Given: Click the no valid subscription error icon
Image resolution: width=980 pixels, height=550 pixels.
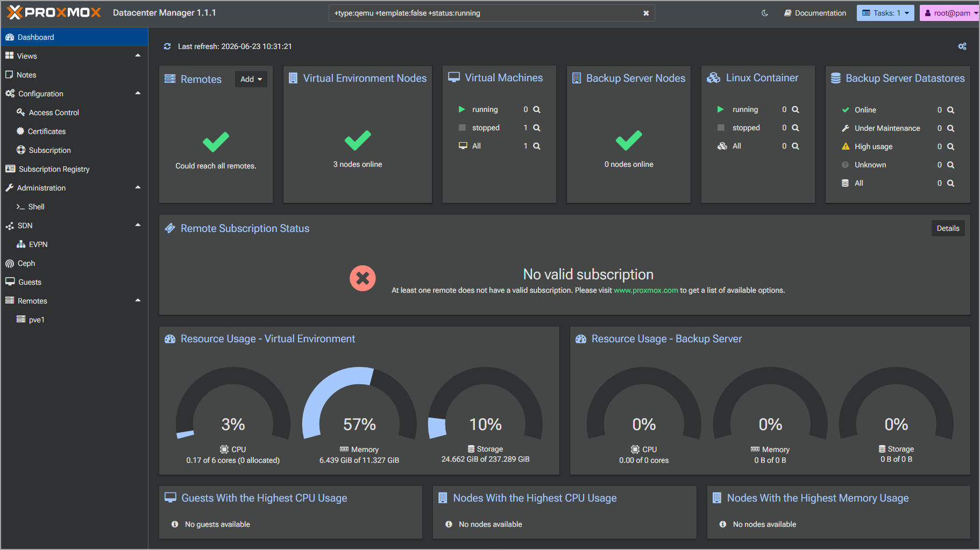Looking at the screenshot, I should [x=363, y=278].
